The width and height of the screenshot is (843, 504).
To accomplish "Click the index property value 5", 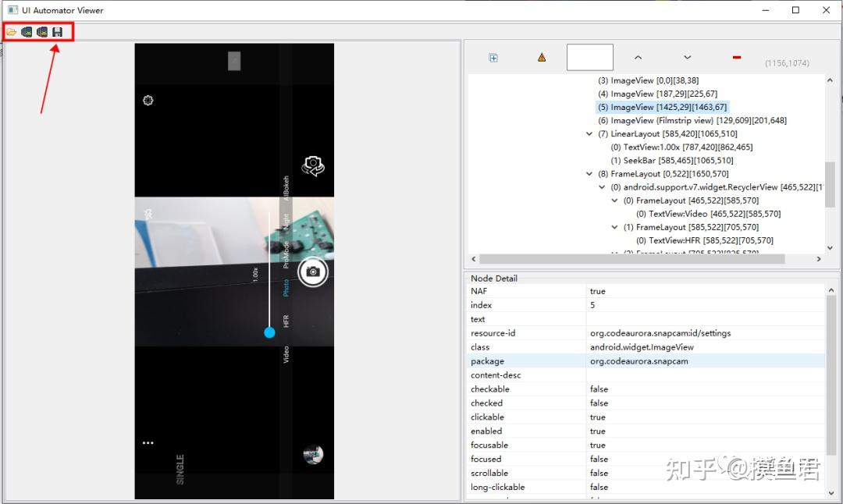I will (592, 305).
